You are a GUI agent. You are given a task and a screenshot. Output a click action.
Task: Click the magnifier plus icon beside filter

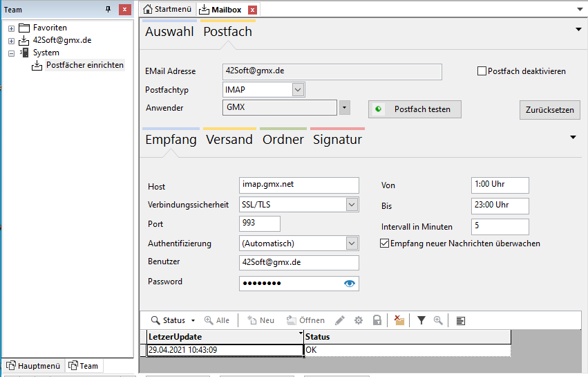(438, 320)
